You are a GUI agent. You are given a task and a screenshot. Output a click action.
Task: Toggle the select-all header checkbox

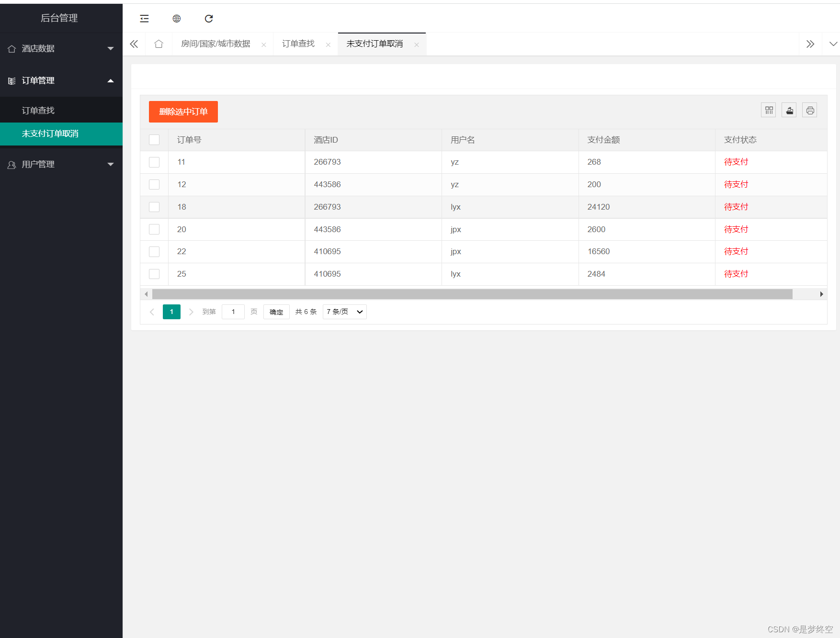point(154,140)
